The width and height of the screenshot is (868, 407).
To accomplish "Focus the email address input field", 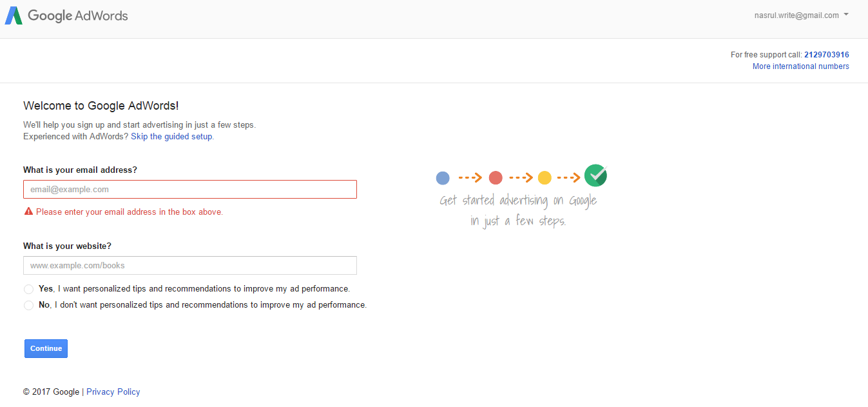I will 190,190.
